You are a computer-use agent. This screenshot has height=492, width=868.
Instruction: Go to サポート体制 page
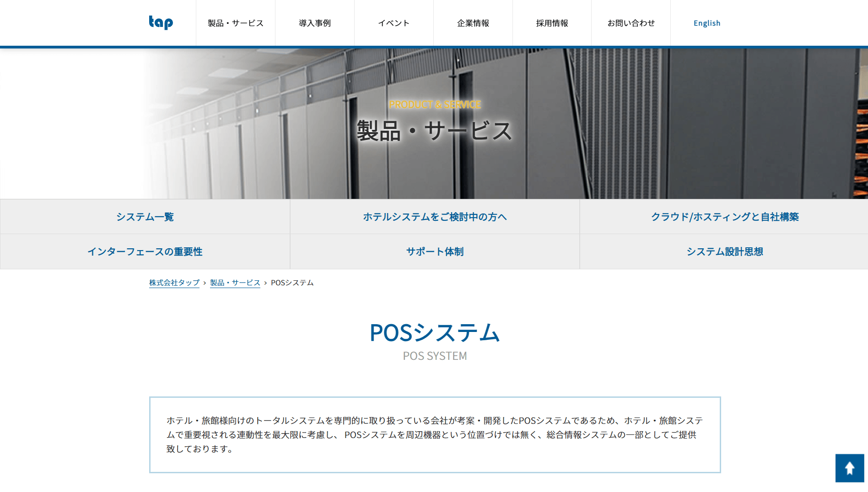pos(435,251)
